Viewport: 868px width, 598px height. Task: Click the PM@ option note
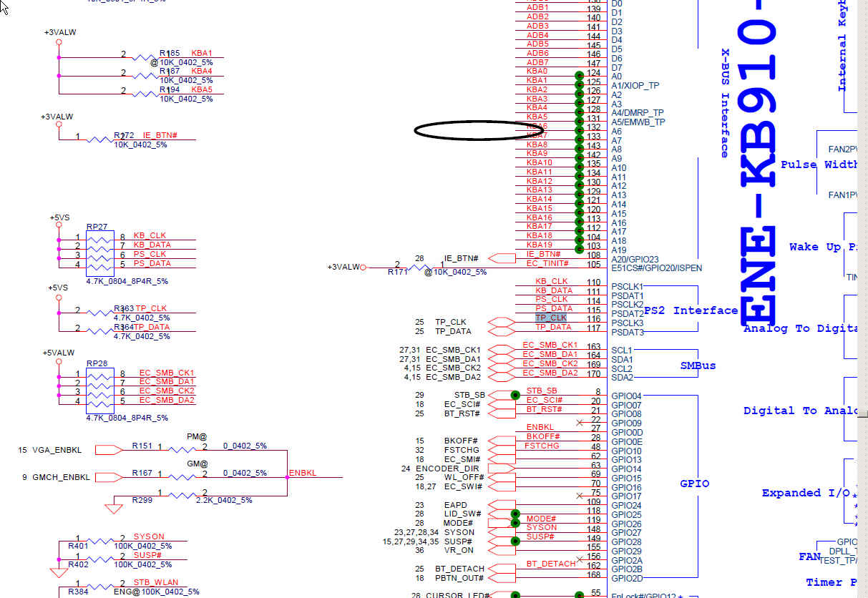pos(197,436)
